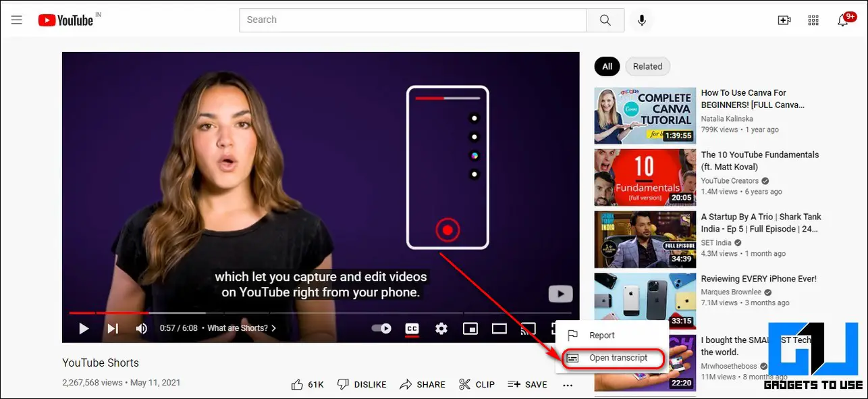Screen dimensions: 868x399
Task: Open 'How To Use Canva For BEGINNERS' title
Action: pos(753,99)
